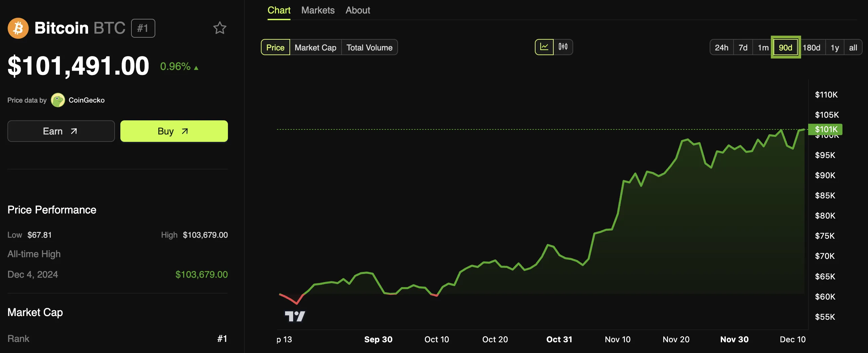
Task: Add Bitcoin to favorites with the star icon
Action: (220, 28)
